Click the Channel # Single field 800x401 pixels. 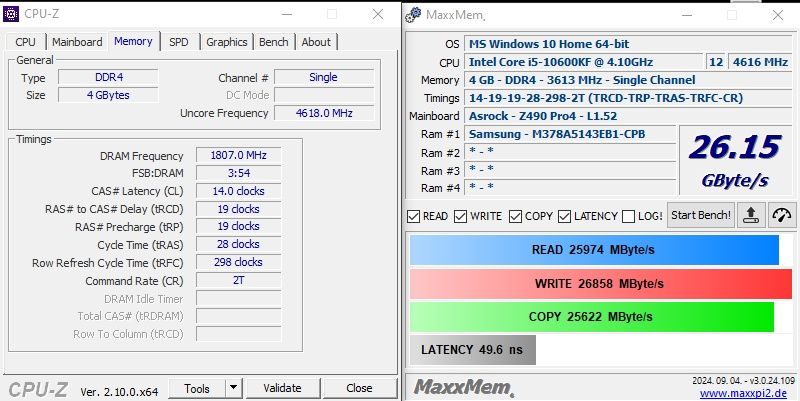(x=324, y=77)
